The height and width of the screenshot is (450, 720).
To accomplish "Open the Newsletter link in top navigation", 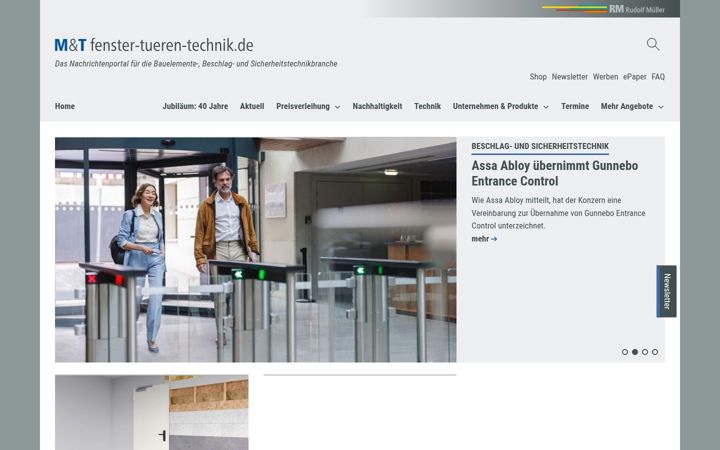I will [x=570, y=77].
